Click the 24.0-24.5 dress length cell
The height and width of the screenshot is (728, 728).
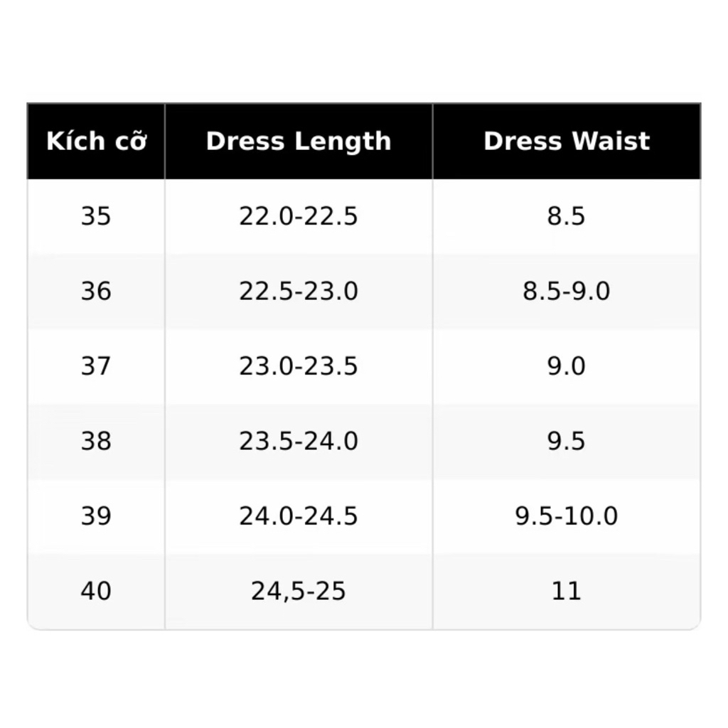point(299,516)
